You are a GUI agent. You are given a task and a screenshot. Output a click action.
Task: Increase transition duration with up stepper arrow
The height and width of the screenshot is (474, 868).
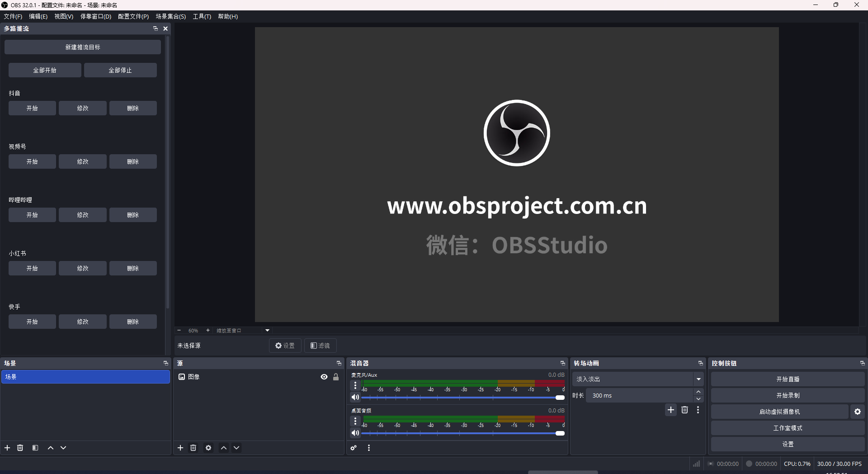point(698,392)
